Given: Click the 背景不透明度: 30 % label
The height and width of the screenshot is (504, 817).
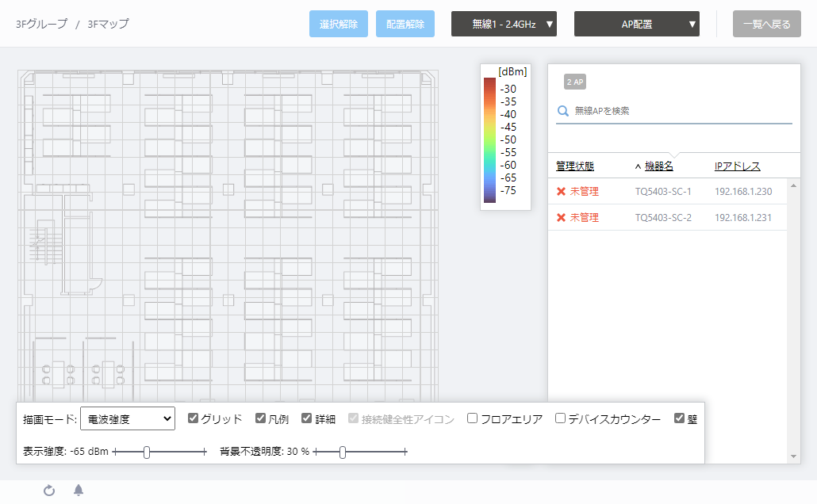Looking at the screenshot, I should point(265,452).
